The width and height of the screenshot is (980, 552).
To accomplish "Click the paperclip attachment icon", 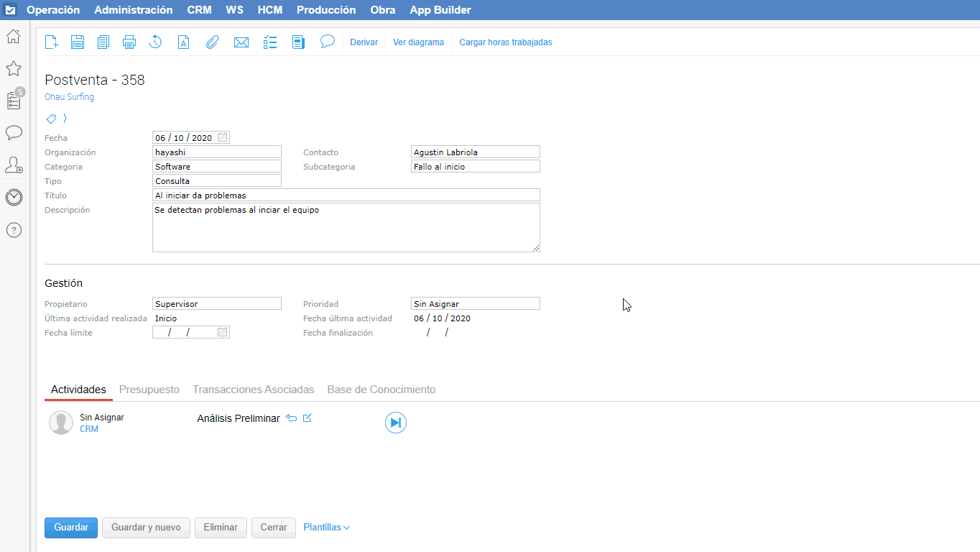I will [212, 42].
